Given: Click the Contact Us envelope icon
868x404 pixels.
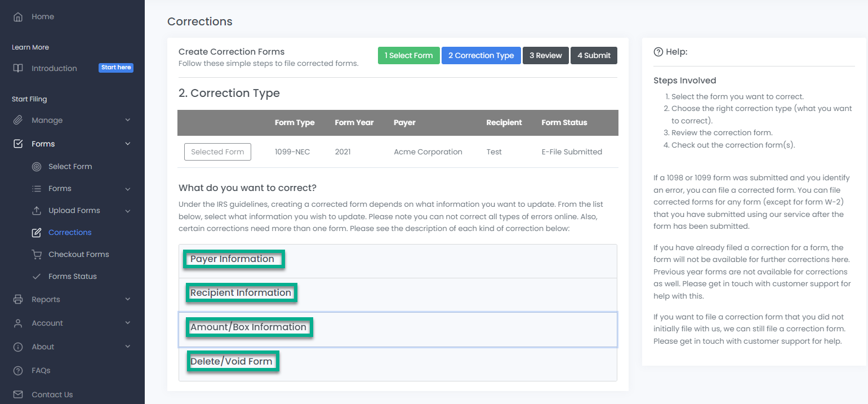Looking at the screenshot, I should (x=18, y=394).
